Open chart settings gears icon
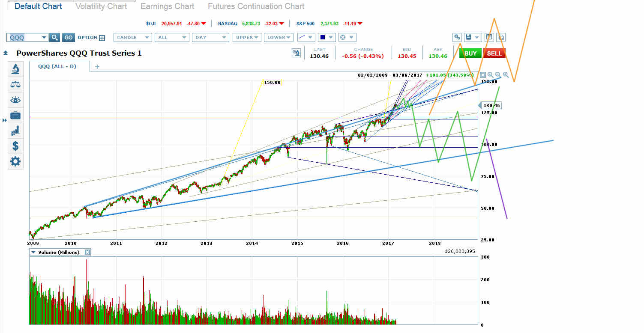Screen dimensions: 644x333 tap(457, 37)
